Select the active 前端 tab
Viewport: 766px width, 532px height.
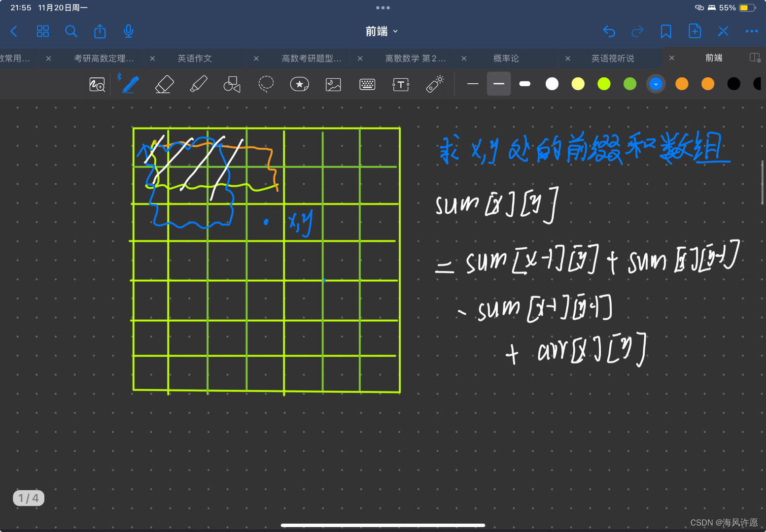pos(714,58)
